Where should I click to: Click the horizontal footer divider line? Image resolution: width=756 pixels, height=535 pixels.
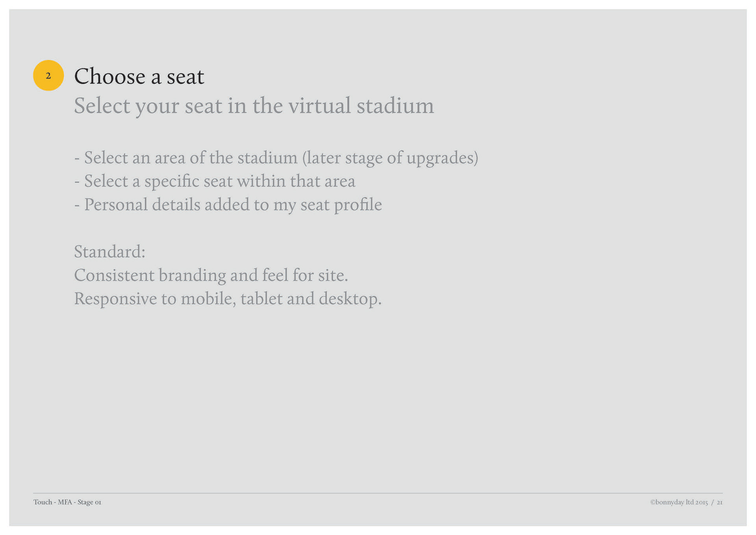(378, 493)
